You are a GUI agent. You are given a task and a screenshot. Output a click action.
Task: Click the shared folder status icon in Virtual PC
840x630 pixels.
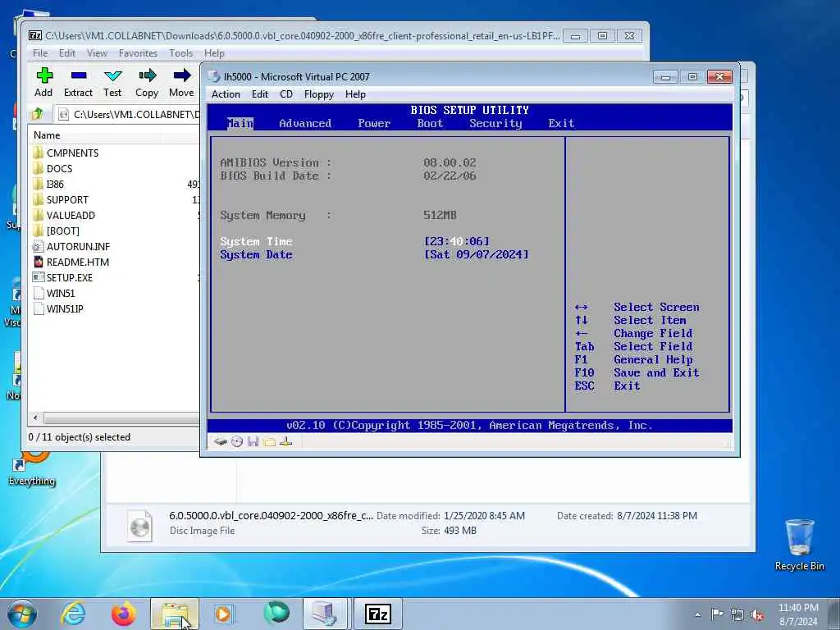click(269, 441)
